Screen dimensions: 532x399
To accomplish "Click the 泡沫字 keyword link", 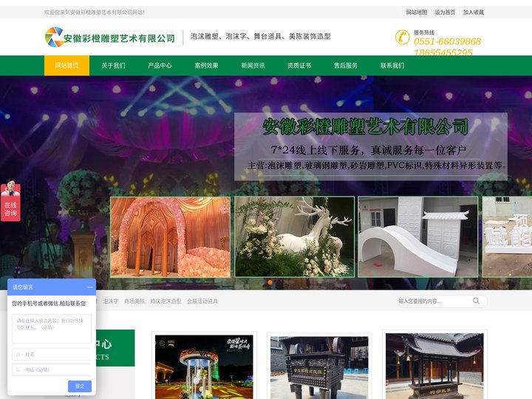I will pyautogui.click(x=111, y=301).
